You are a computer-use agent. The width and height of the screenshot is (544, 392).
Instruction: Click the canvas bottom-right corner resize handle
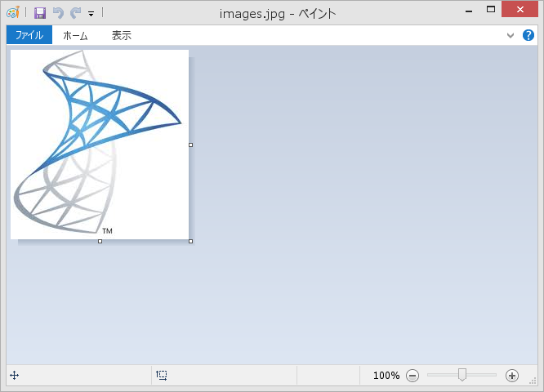pyautogui.click(x=191, y=242)
